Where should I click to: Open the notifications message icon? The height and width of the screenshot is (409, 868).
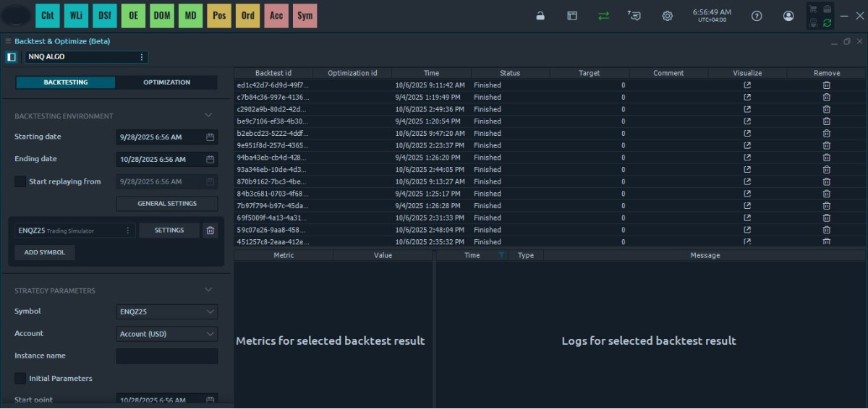pyautogui.click(x=634, y=16)
